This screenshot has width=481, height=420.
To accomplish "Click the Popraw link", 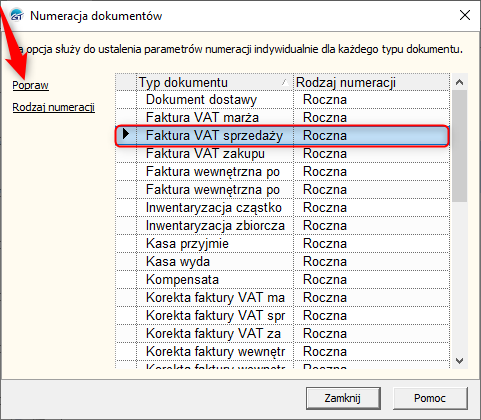I will 30,85.
